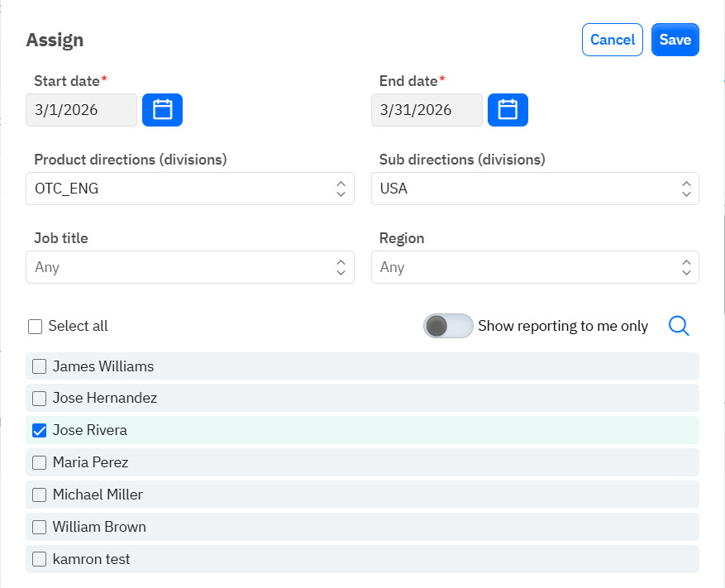This screenshot has width=725, height=588.
Task: Expand the Region dropdown
Action: click(534, 267)
